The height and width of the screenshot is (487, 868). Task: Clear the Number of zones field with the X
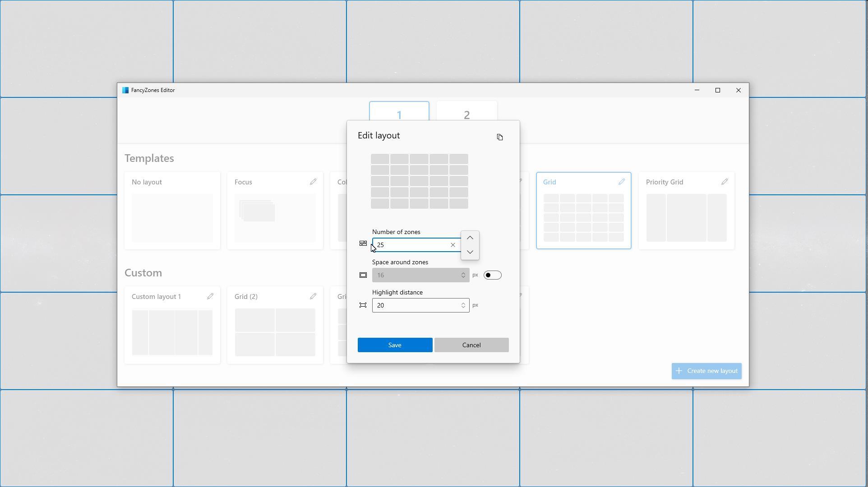(x=452, y=245)
